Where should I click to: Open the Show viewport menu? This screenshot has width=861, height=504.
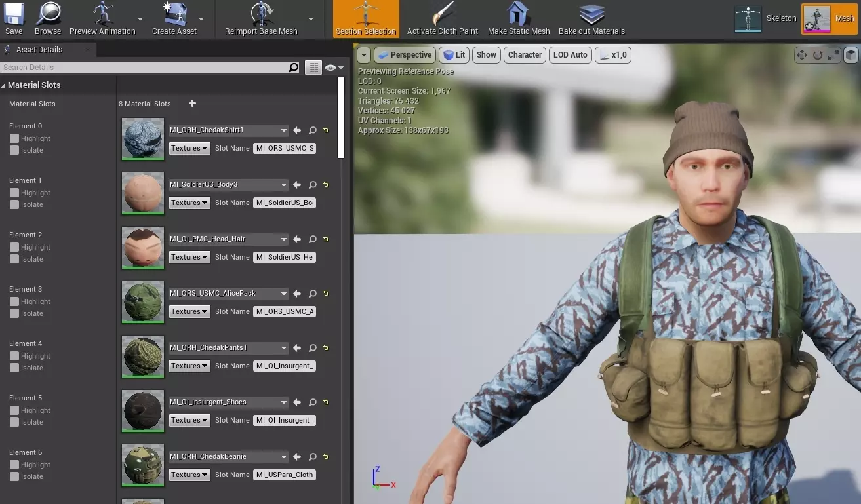point(487,55)
